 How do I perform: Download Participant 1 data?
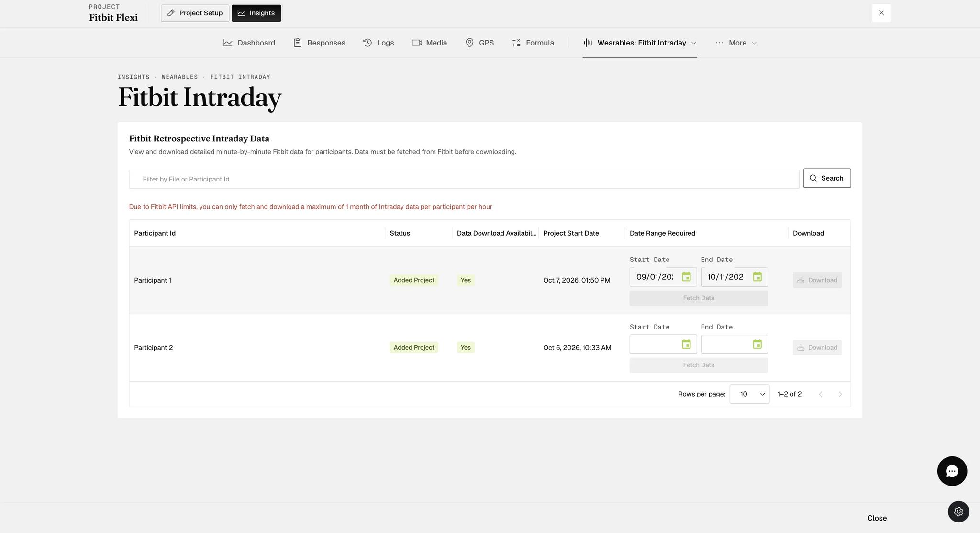[817, 280]
